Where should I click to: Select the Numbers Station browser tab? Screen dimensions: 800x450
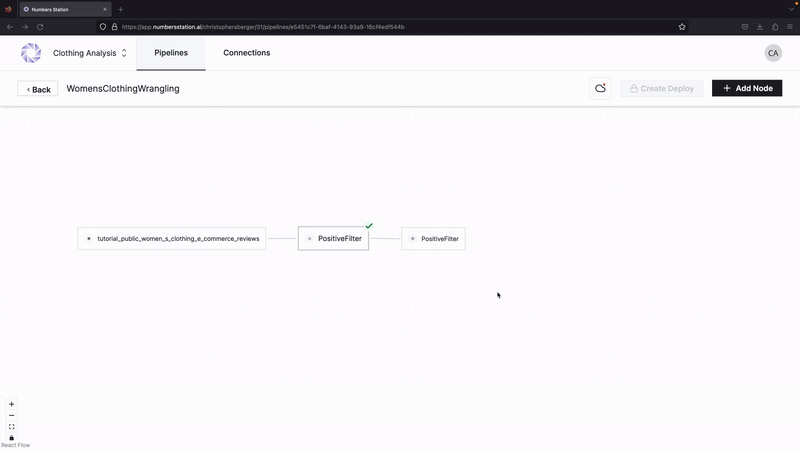tap(65, 9)
